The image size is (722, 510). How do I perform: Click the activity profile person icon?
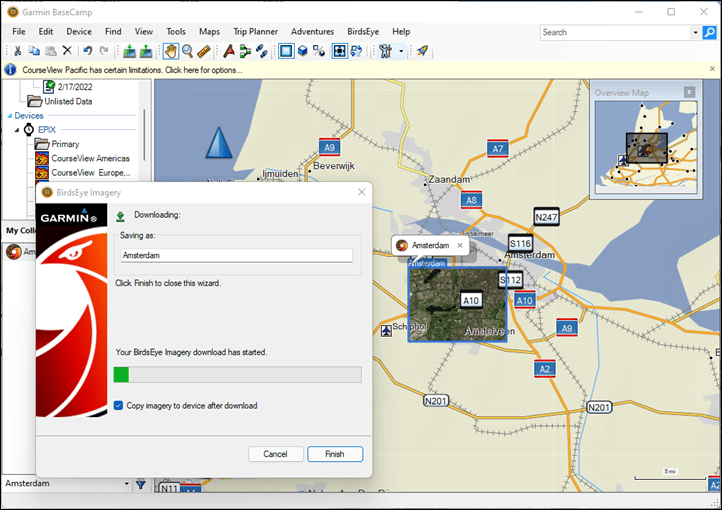385,51
